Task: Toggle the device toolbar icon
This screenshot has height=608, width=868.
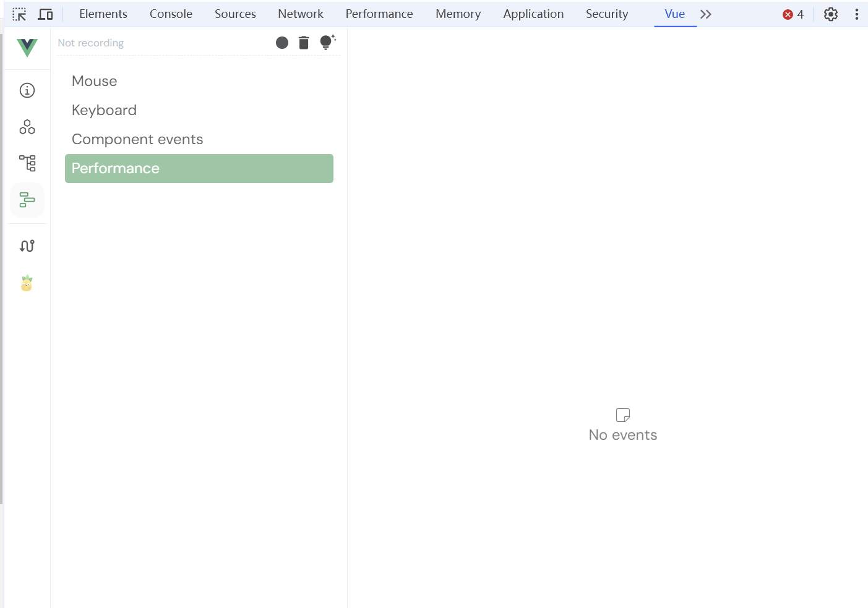Action: point(46,14)
